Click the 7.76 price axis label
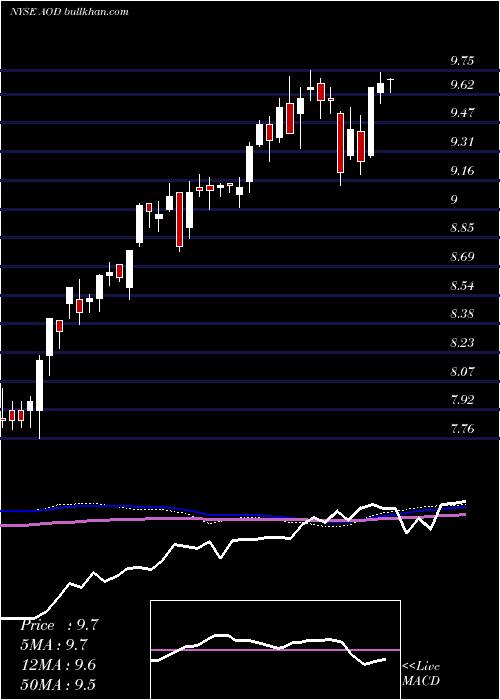The width and height of the screenshot is (500, 700). [x=462, y=429]
